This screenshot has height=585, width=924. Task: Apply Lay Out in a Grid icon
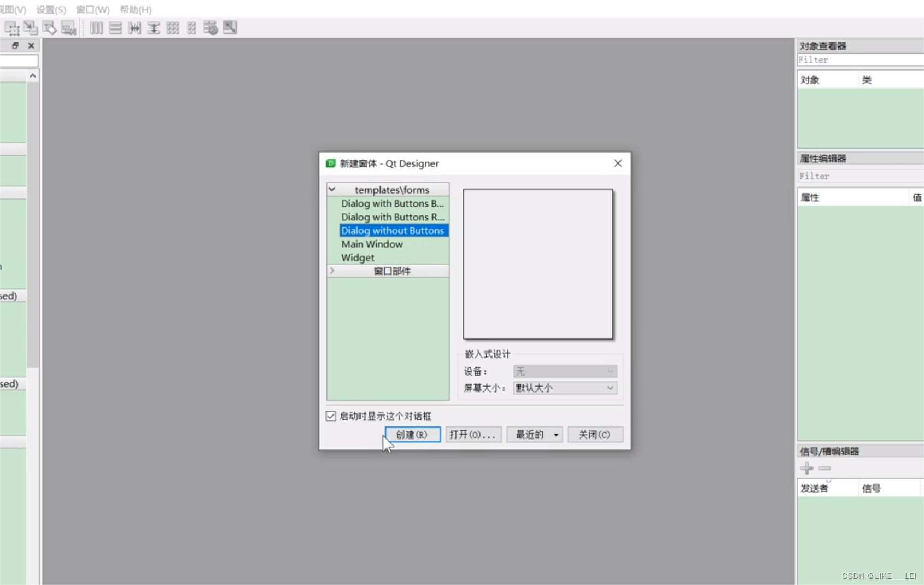coord(173,28)
